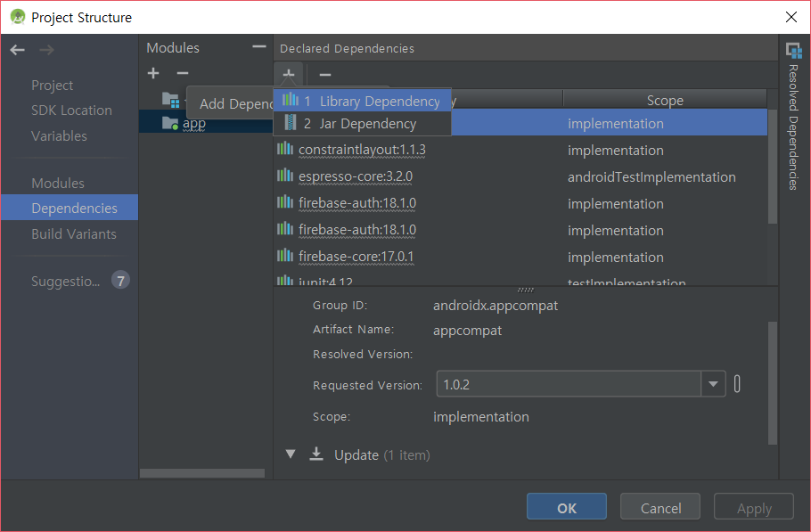The width and height of the screenshot is (811, 532).
Task: Click variable binding icon next to version
Action: click(737, 384)
